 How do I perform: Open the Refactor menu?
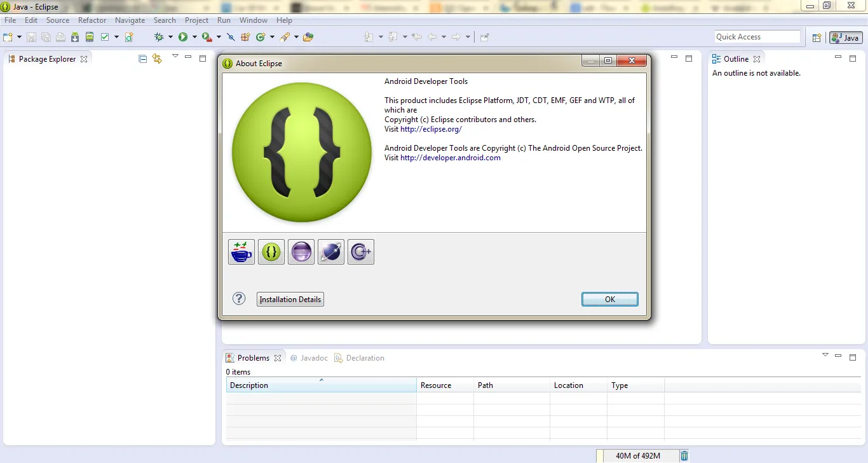(92, 20)
